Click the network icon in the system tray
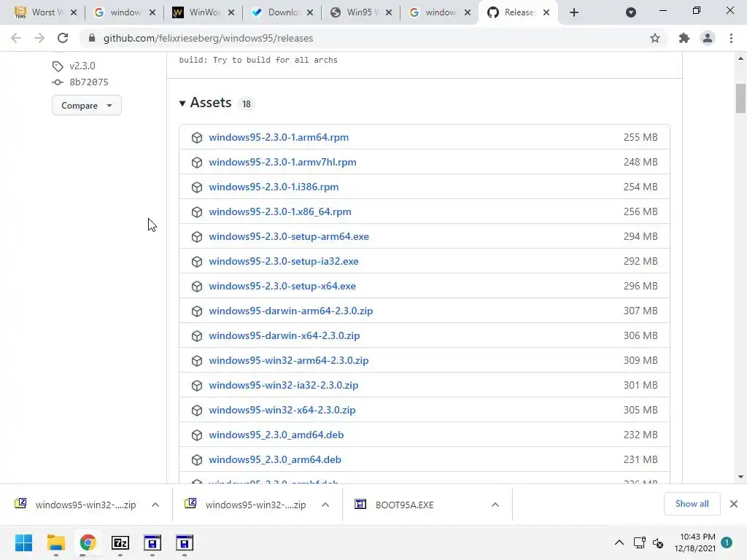The width and height of the screenshot is (747, 560). click(x=639, y=542)
